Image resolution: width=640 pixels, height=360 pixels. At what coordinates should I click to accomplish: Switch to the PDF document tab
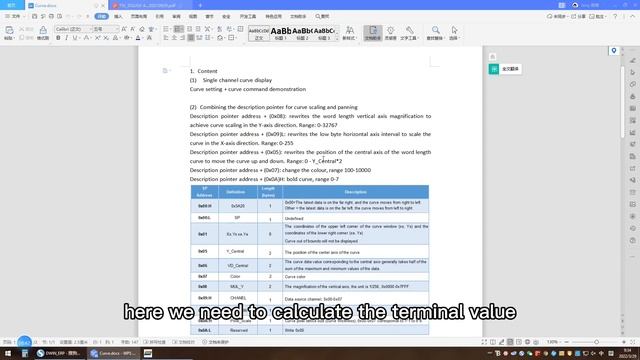click(x=150, y=5)
